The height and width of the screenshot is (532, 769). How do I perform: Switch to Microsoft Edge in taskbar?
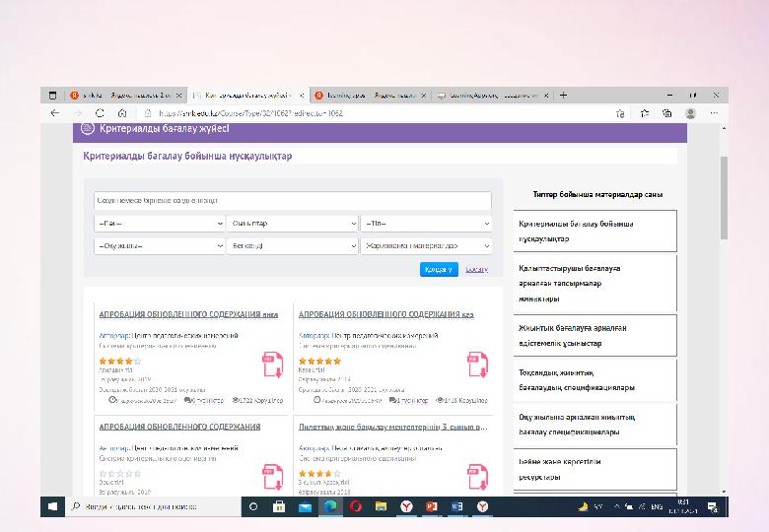coord(330,506)
